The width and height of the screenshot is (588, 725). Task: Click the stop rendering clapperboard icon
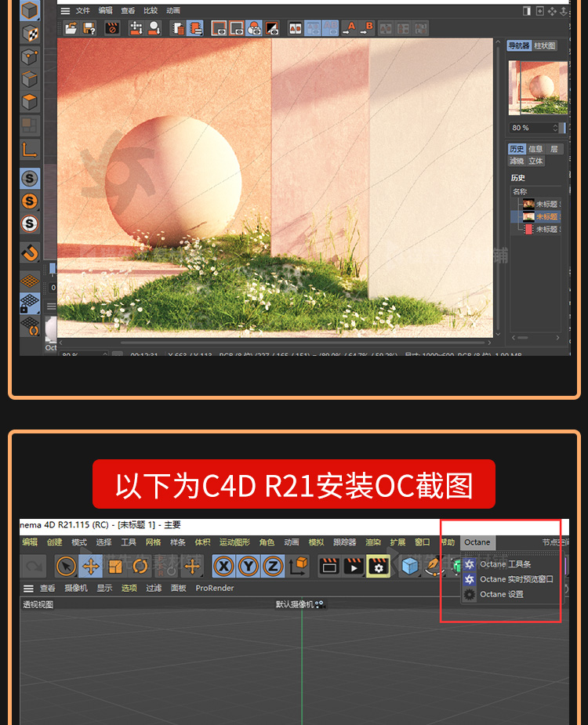coord(111,29)
